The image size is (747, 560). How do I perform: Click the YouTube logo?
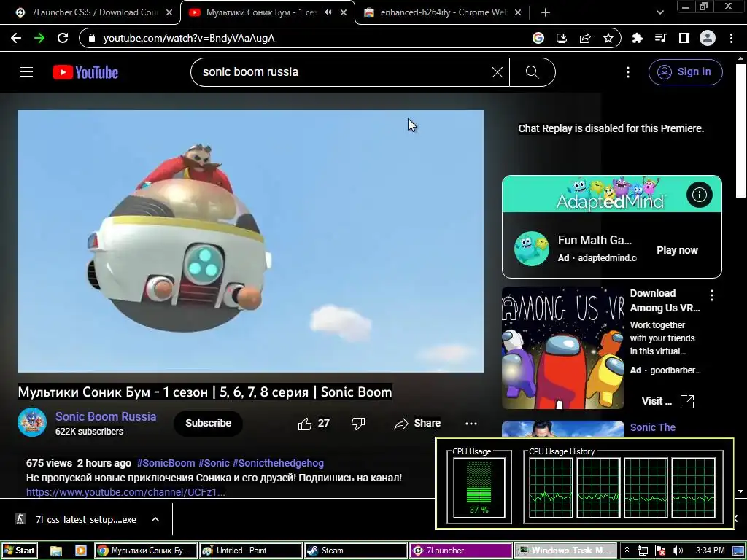[85, 72]
